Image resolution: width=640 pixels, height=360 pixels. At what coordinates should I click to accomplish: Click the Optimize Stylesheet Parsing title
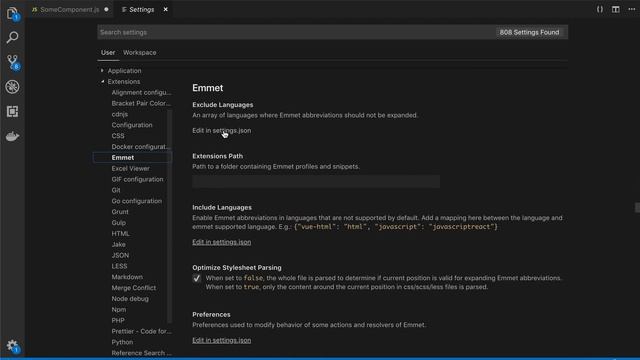click(x=237, y=268)
